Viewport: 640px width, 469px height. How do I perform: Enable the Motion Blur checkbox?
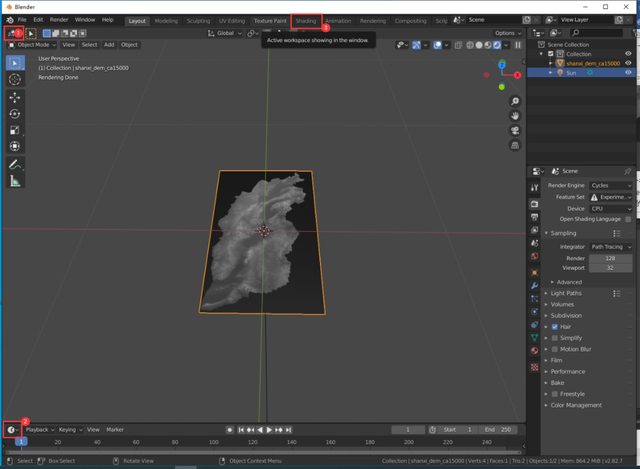pyautogui.click(x=555, y=349)
